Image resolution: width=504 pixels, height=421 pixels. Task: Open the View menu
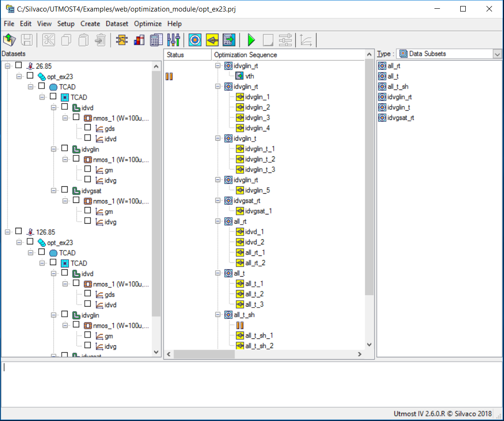[x=44, y=24]
